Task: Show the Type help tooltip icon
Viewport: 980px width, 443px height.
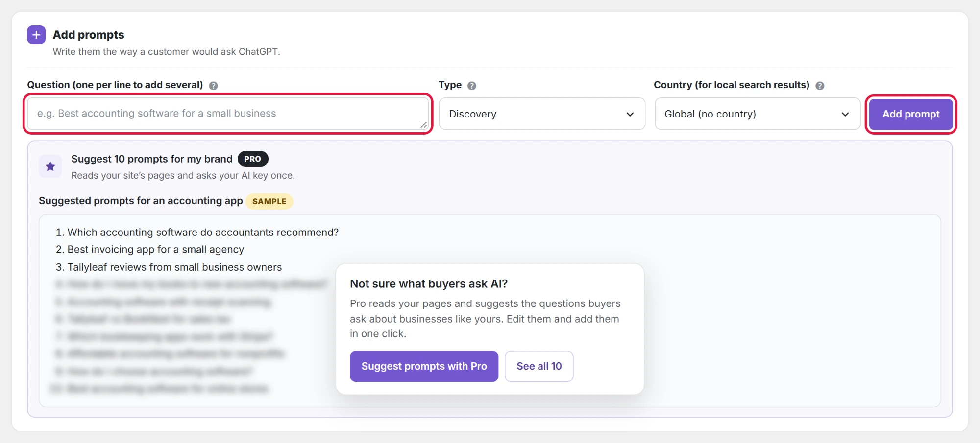Action: point(472,86)
